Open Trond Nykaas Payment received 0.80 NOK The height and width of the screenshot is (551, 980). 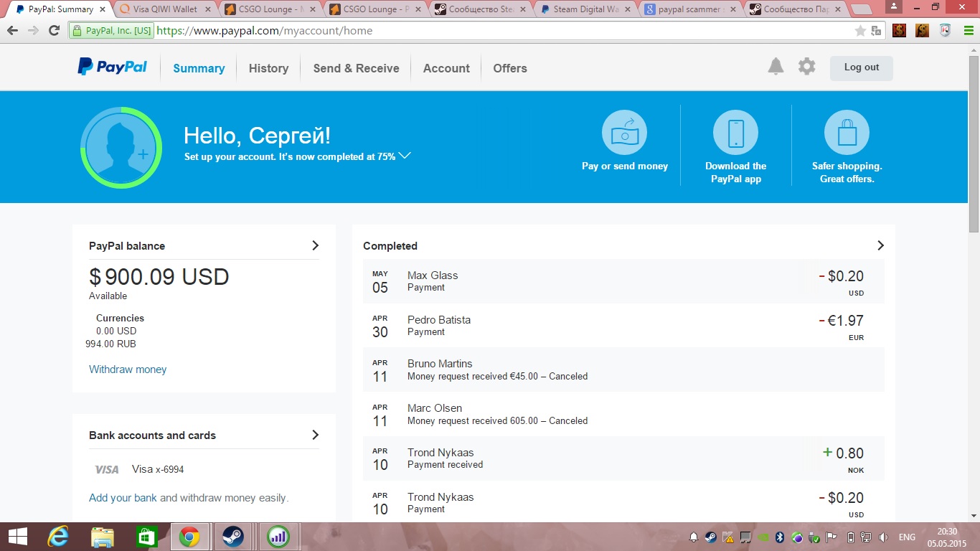tap(623, 458)
